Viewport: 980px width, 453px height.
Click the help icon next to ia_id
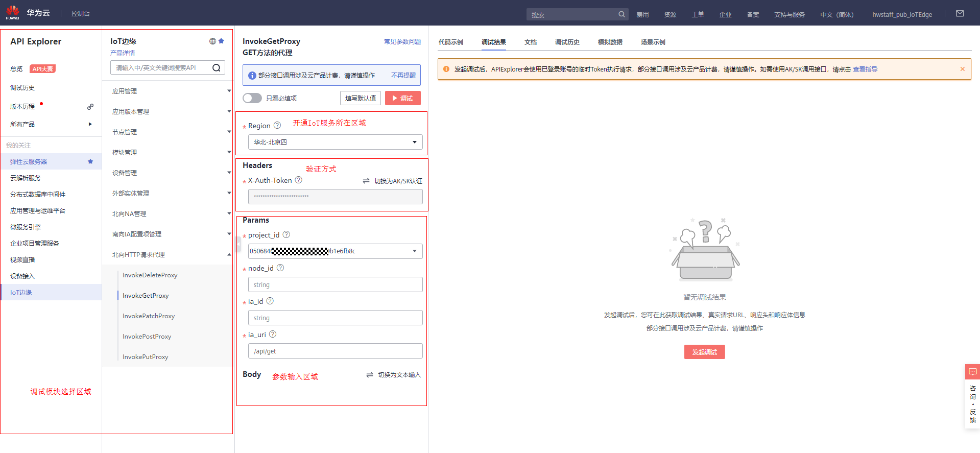pyautogui.click(x=270, y=301)
